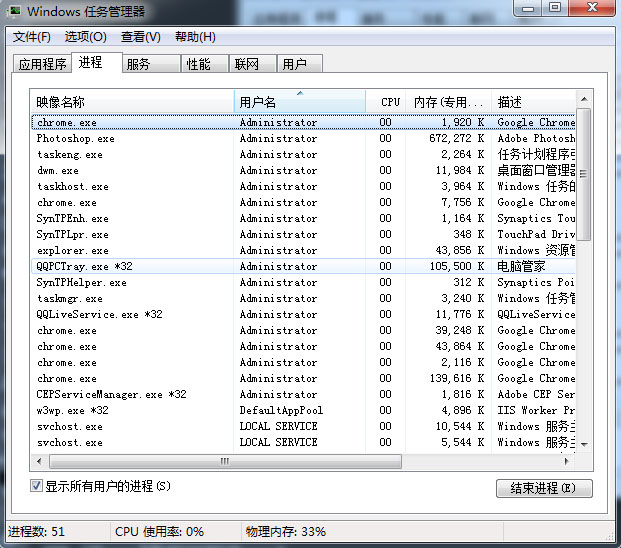Click the 桌面窗口管理 description cell
Screen dimensions: 621x548
tap(536, 170)
